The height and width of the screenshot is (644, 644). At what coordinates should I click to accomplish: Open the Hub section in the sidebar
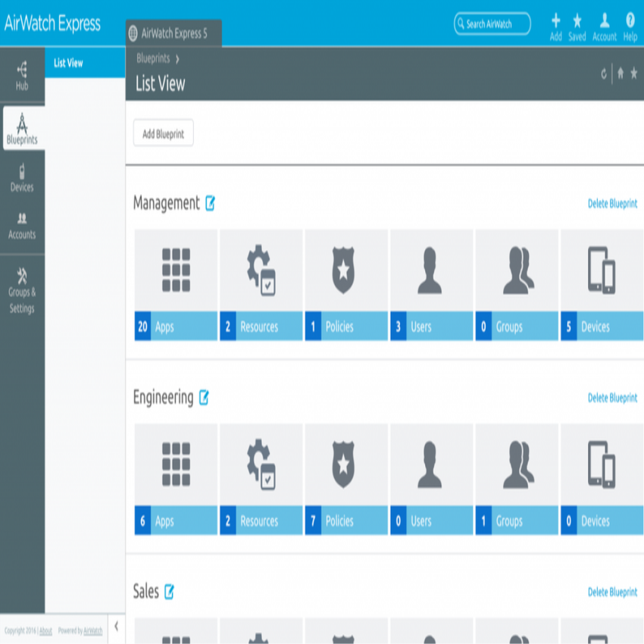point(22,72)
